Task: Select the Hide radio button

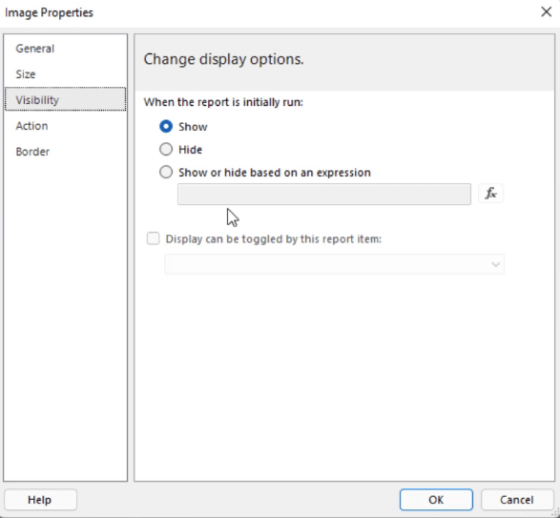Action: [x=166, y=149]
